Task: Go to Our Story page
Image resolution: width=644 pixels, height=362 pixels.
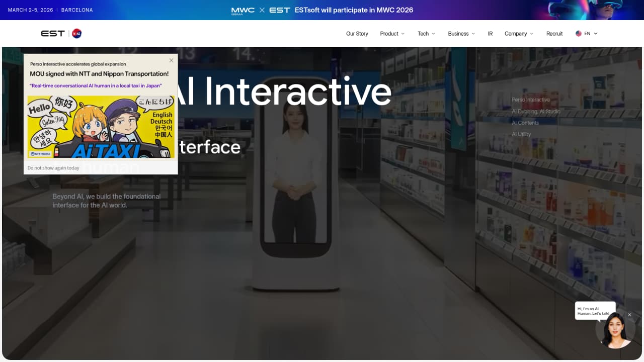Action: point(357,34)
